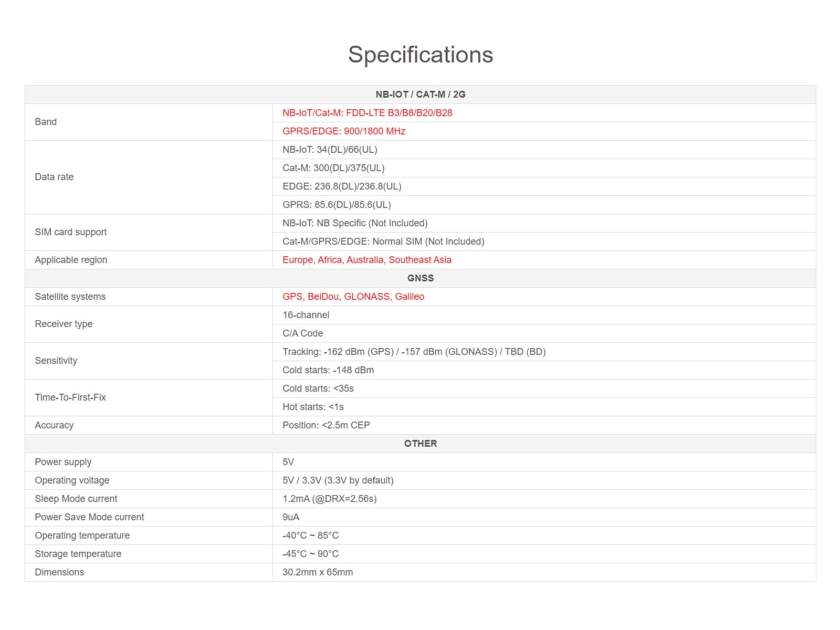This screenshot has height=630, width=840.
Task: Click the Cat-M 300(DL)/375(UL) cell
Action: (x=333, y=168)
